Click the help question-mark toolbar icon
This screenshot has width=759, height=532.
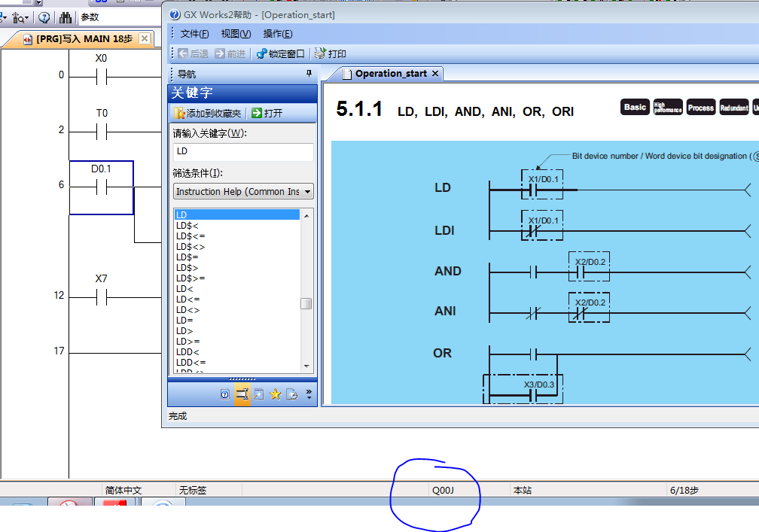click(x=44, y=17)
